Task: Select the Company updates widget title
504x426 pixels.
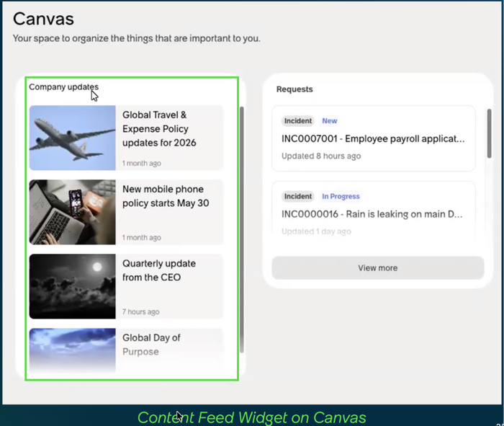Action: pyautogui.click(x=63, y=87)
